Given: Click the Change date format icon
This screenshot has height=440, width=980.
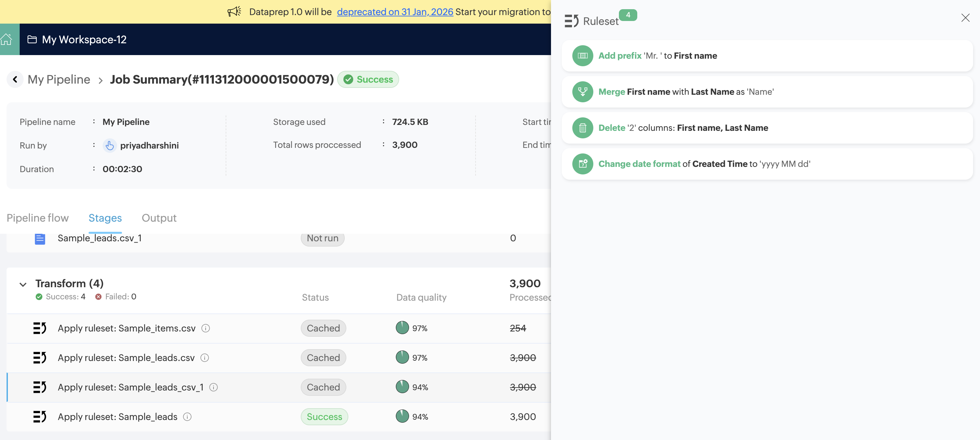Looking at the screenshot, I should click(582, 164).
